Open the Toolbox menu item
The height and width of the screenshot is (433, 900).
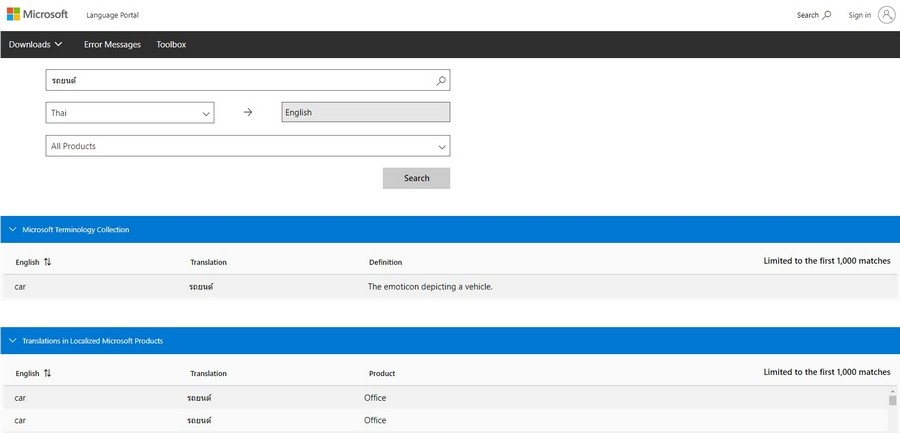click(x=171, y=44)
